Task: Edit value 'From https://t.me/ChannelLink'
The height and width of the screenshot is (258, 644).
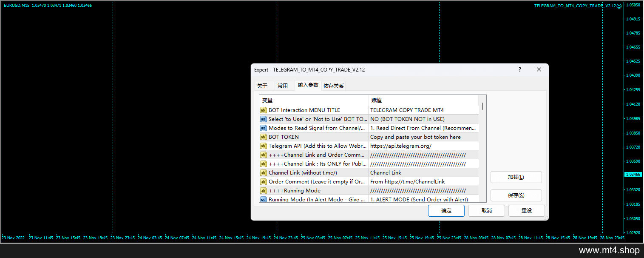Action: coord(424,182)
